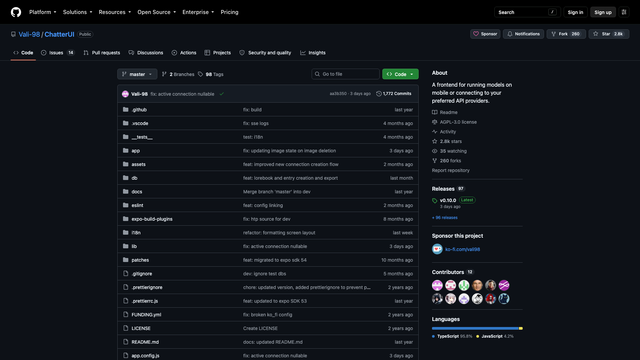Switch to the Discussions tab
Screen dimensions: 640x360
click(x=146, y=53)
